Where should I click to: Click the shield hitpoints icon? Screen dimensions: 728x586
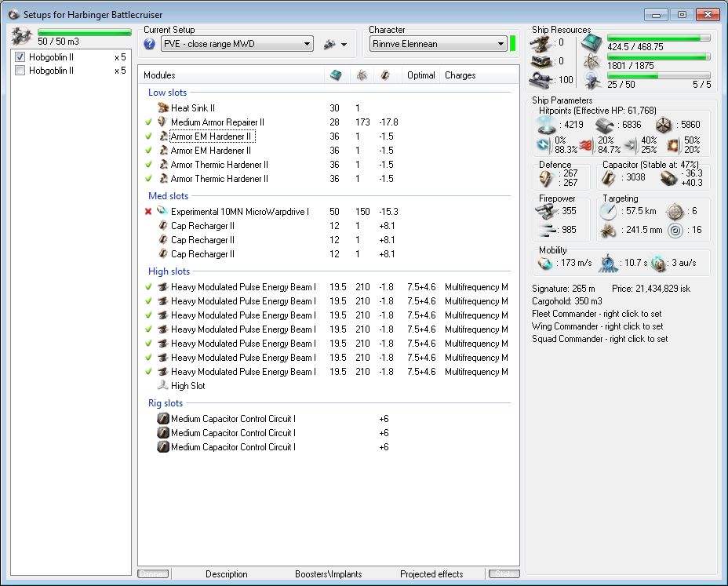tap(547, 125)
